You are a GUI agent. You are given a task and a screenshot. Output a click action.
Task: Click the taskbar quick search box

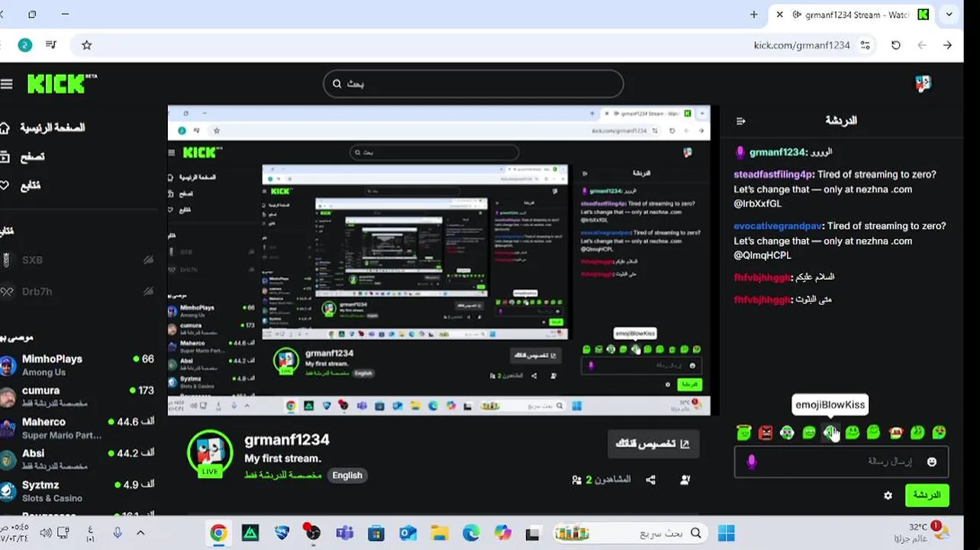pos(629,533)
